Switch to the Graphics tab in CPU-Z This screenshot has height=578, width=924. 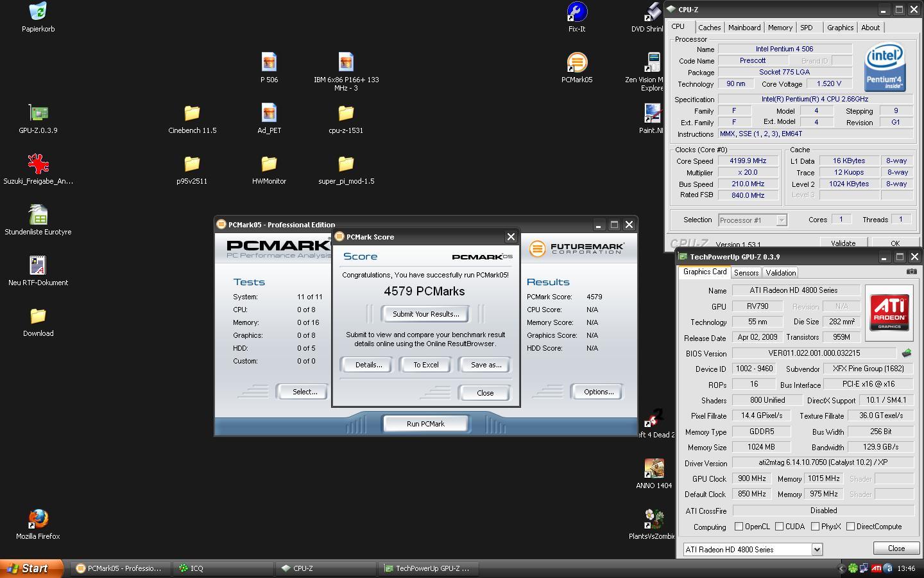click(x=840, y=28)
